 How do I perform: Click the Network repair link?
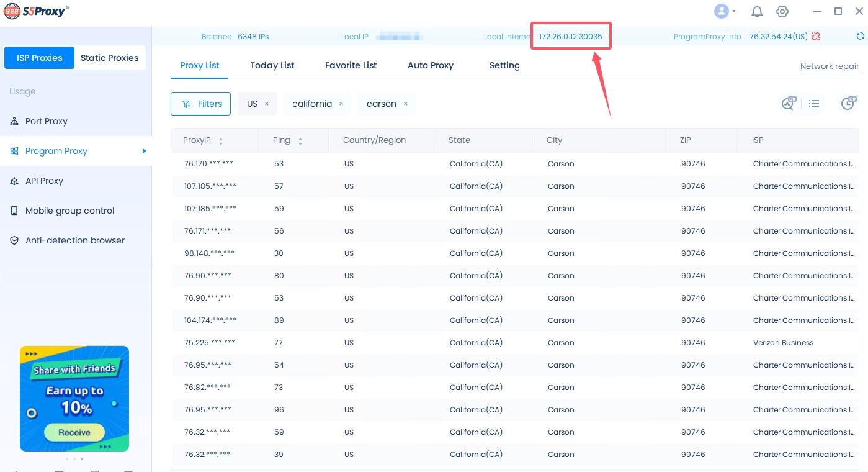(829, 66)
